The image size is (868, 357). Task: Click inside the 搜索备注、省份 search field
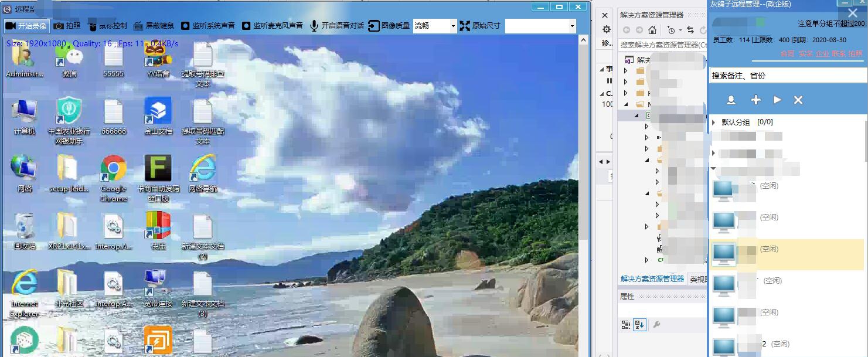click(x=785, y=75)
